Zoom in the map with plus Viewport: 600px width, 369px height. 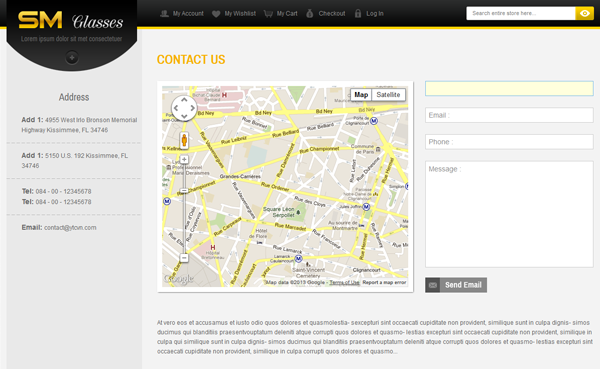[x=184, y=159]
